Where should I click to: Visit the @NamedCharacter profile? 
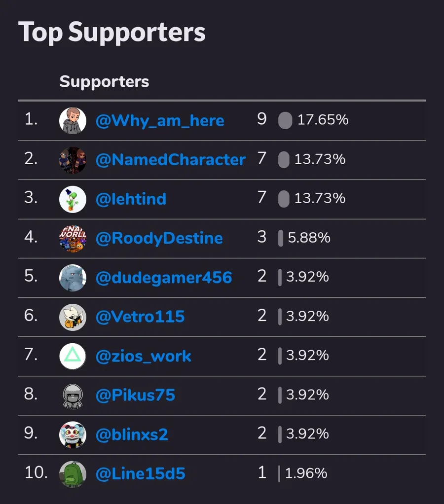(171, 160)
